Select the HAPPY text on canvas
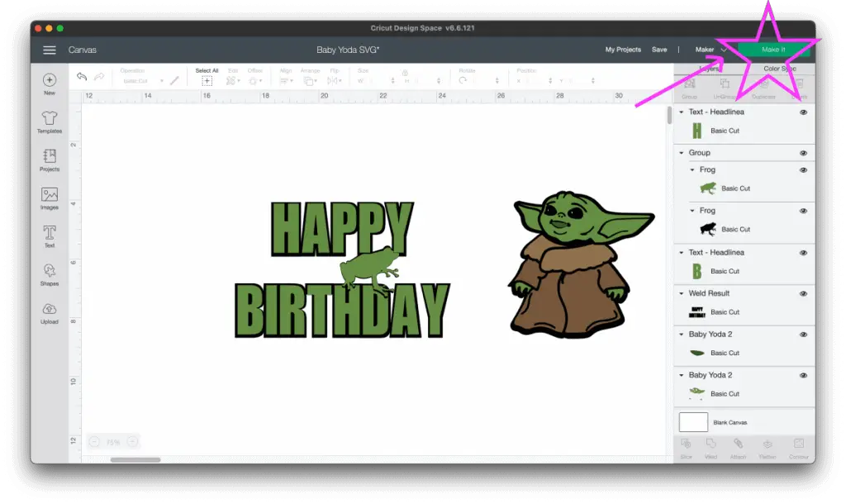The image size is (846, 504). 342,228
